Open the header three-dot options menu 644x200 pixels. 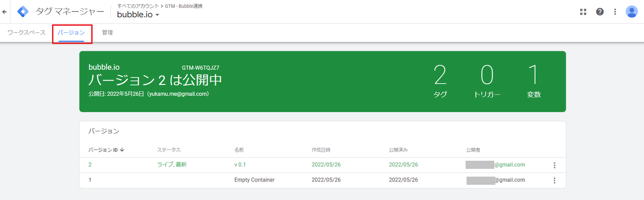(615, 11)
